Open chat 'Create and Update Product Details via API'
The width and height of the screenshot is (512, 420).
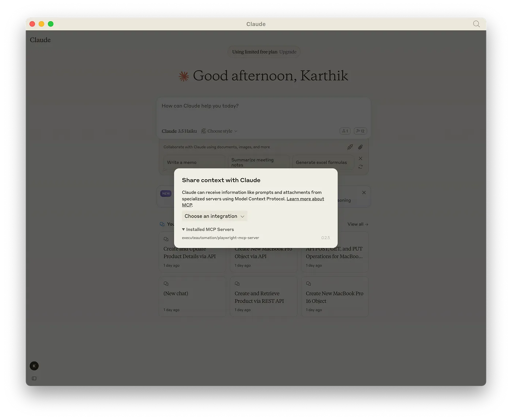click(192, 252)
